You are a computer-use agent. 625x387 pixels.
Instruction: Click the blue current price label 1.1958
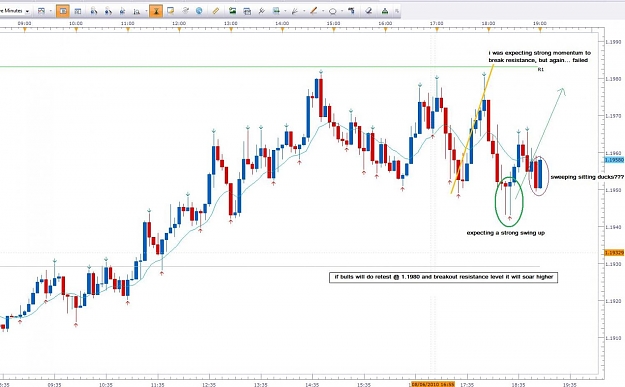[614, 159]
